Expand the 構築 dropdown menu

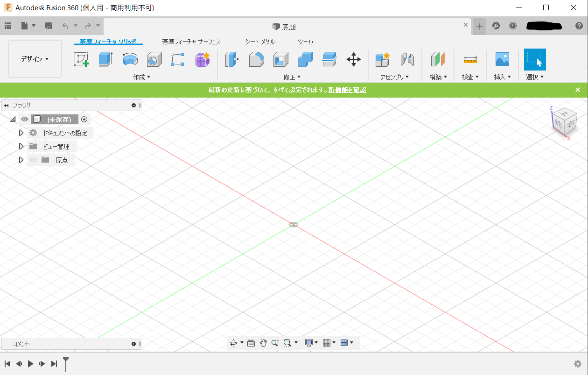pos(438,77)
